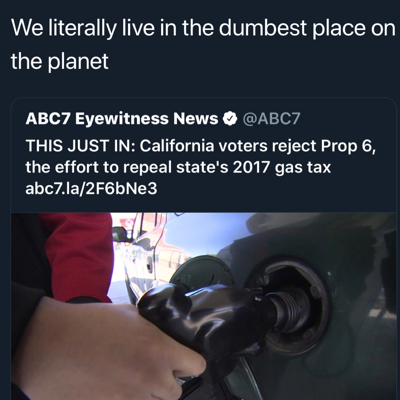The image size is (400, 400).
Task: Click the blue verified badge beside ABC7 Eyewitness News
Action: (x=229, y=119)
